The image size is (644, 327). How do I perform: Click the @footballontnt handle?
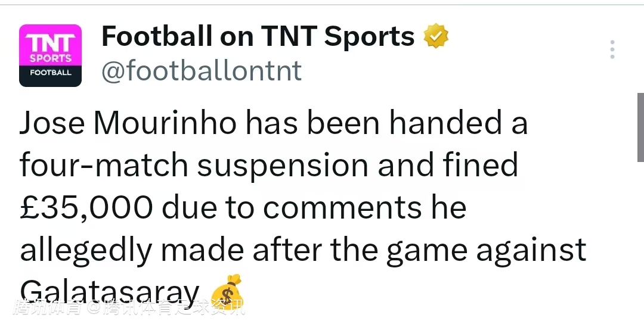click(202, 71)
